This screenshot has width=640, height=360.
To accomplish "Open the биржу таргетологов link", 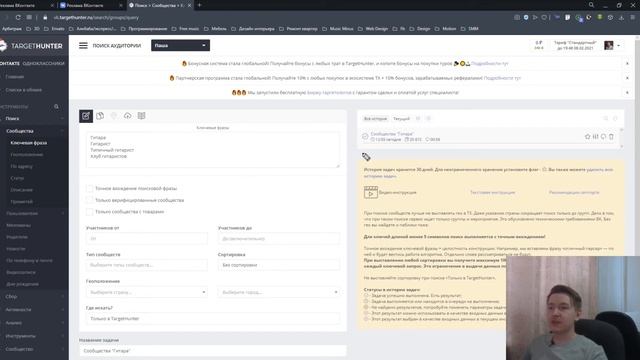I will (329, 93).
